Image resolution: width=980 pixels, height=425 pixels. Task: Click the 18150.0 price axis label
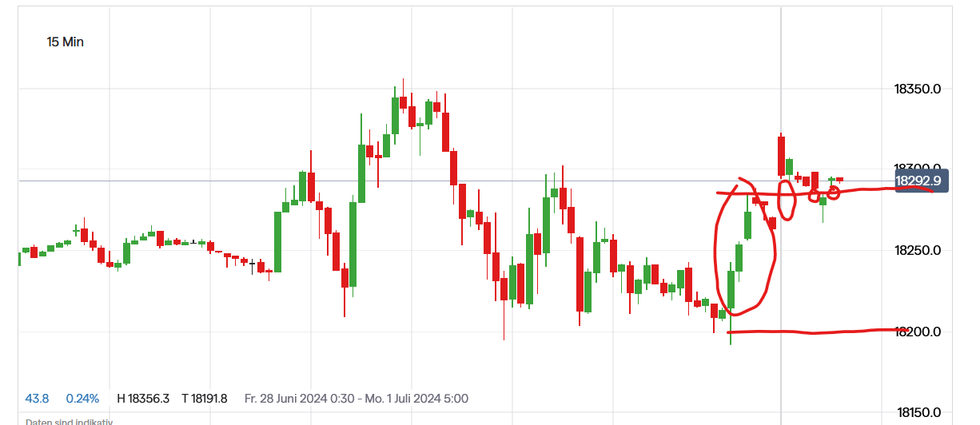pyautogui.click(x=917, y=412)
